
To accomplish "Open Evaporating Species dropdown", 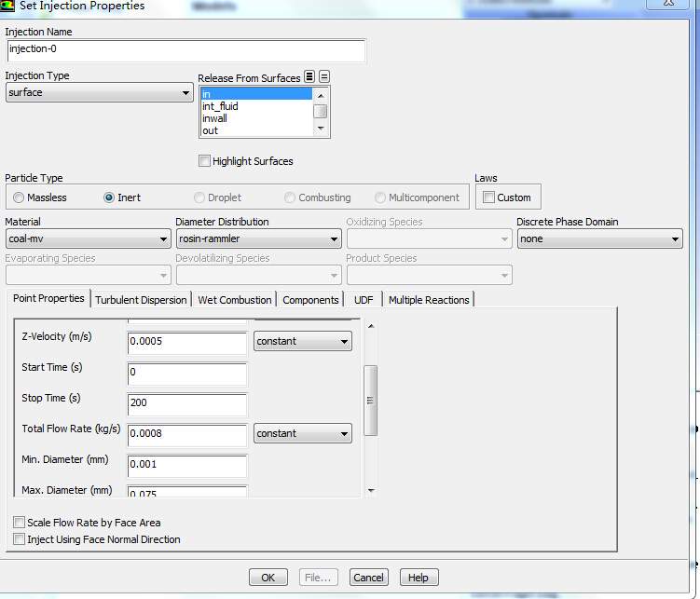I will coord(89,275).
